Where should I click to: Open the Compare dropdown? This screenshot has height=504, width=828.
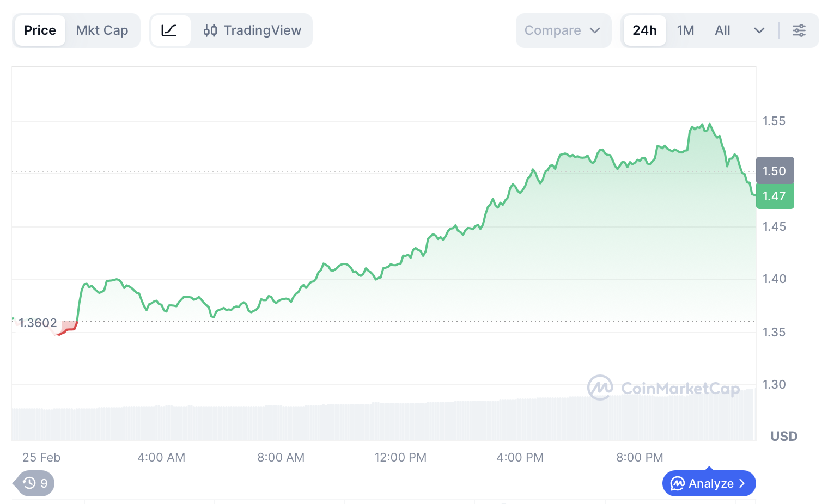coord(563,30)
